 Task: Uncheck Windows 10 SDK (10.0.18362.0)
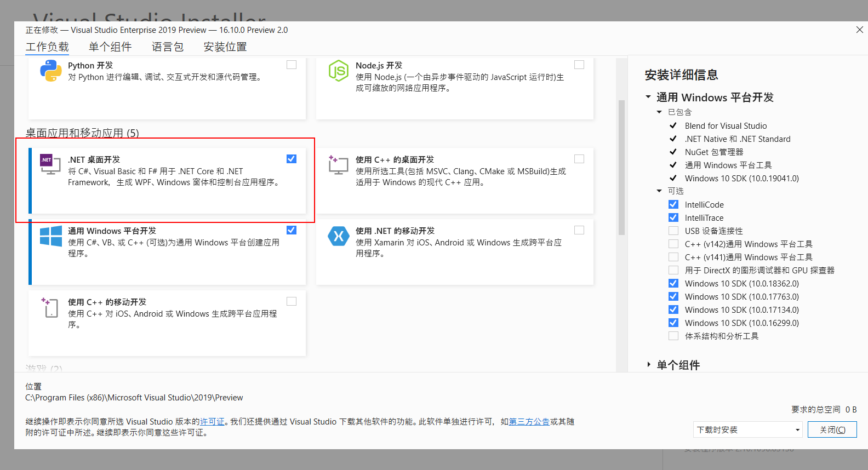pyautogui.click(x=673, y=283)
